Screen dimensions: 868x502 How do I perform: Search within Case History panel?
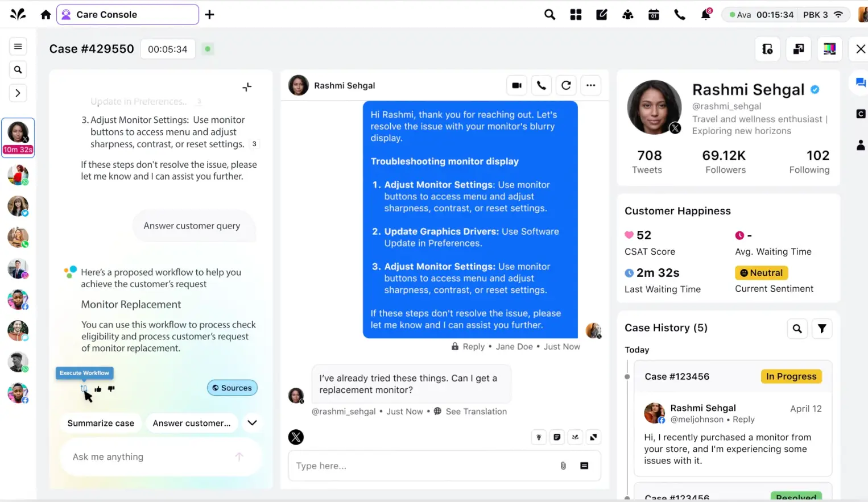797,329
